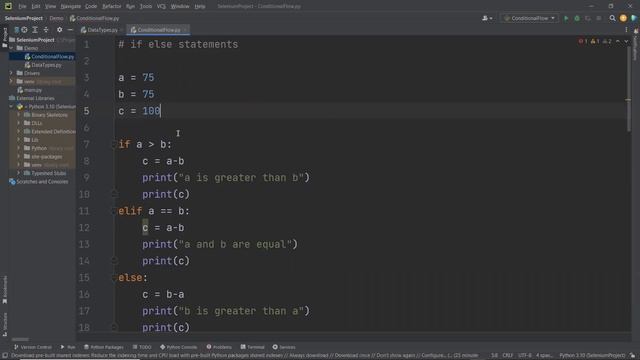
Task: Click Demo breadcrumb in navigation bar
Action: (x=56, y=18)
